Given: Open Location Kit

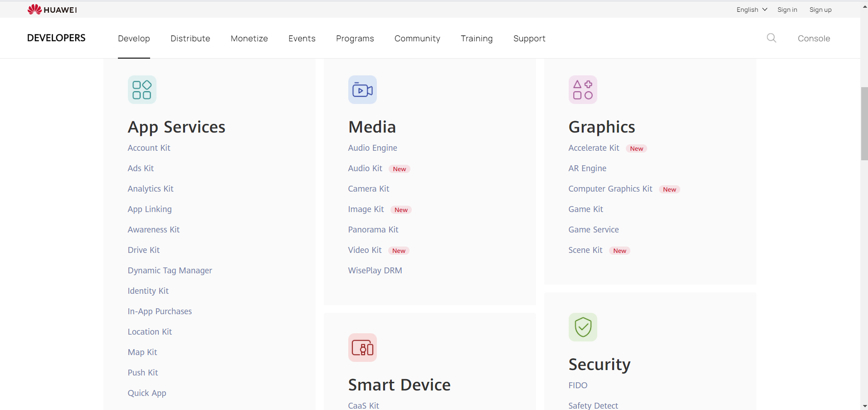Looking at the screenshot, I should click(x=150, y=332).
